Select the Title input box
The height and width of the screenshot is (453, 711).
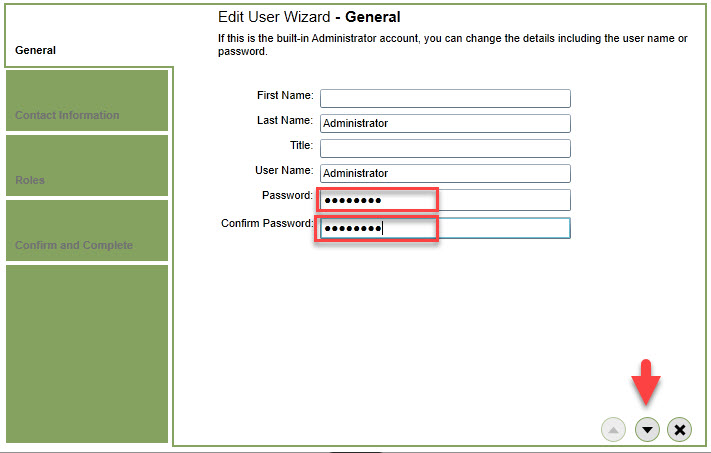[x=445, y=148]
